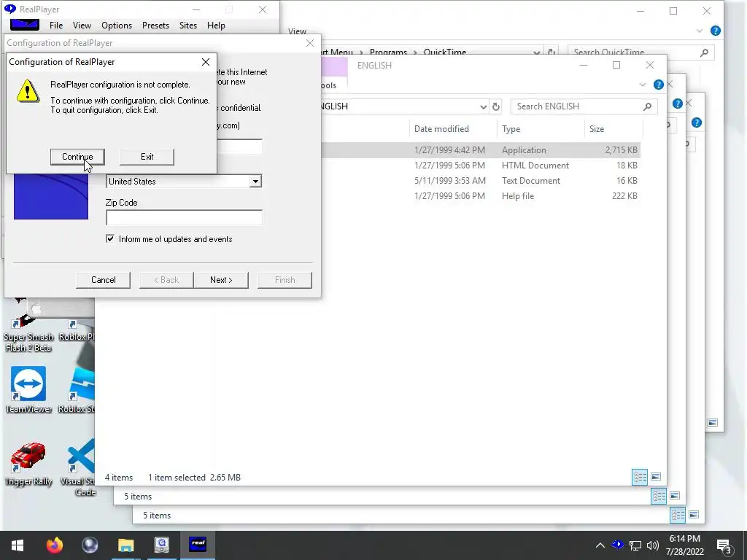Select the Application row dated 1/27/1999 4:42 PM
The image size is (747, 560).
coord(481,150)
